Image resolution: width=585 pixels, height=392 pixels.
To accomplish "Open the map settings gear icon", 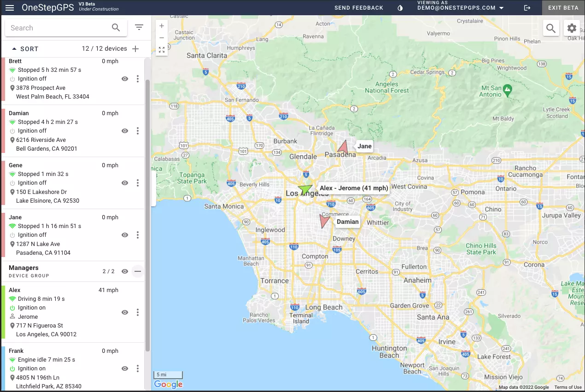I will [572, 28].
